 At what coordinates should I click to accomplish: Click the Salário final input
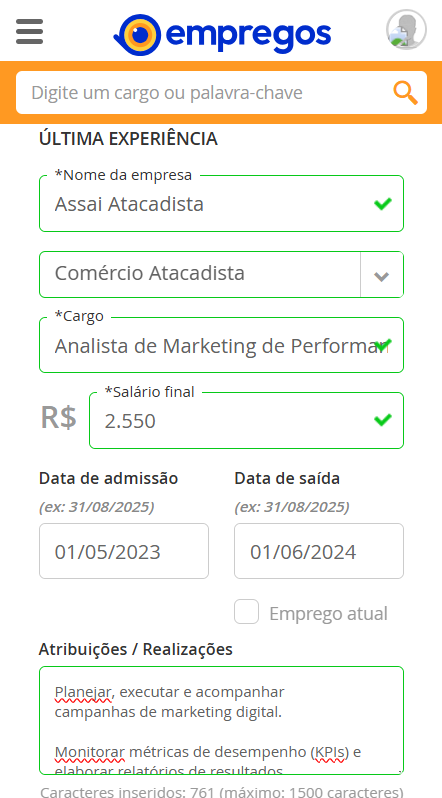(x=246, y=420)
